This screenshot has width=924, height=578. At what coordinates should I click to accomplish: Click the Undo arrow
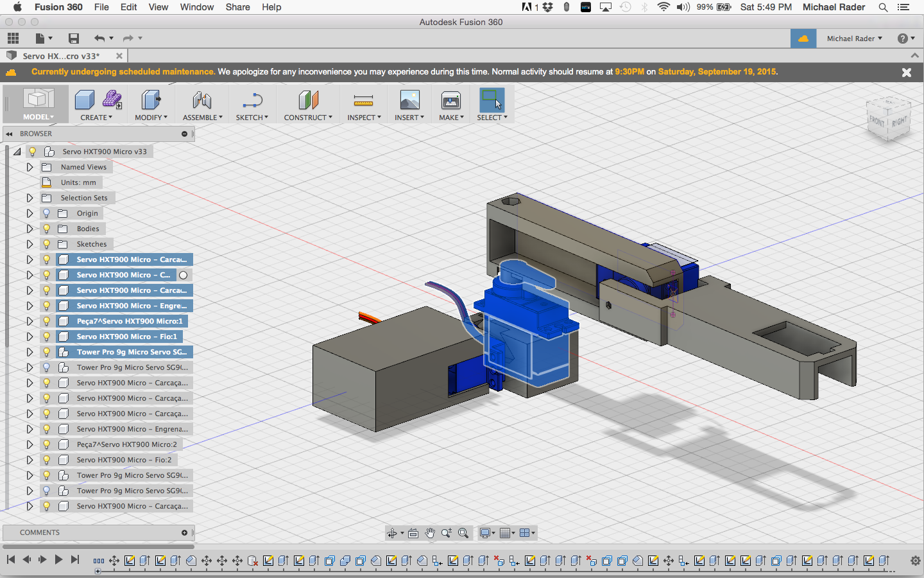coord(99,39)
